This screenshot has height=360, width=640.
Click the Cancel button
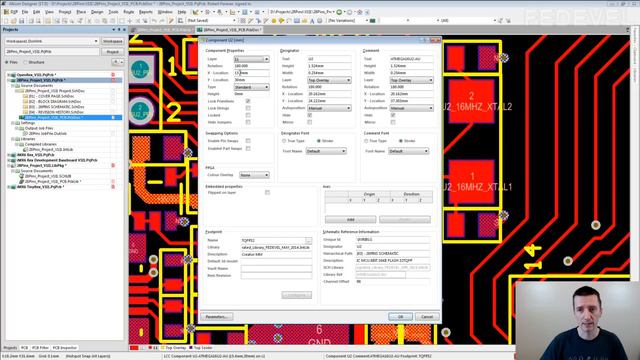click(427, 317)
